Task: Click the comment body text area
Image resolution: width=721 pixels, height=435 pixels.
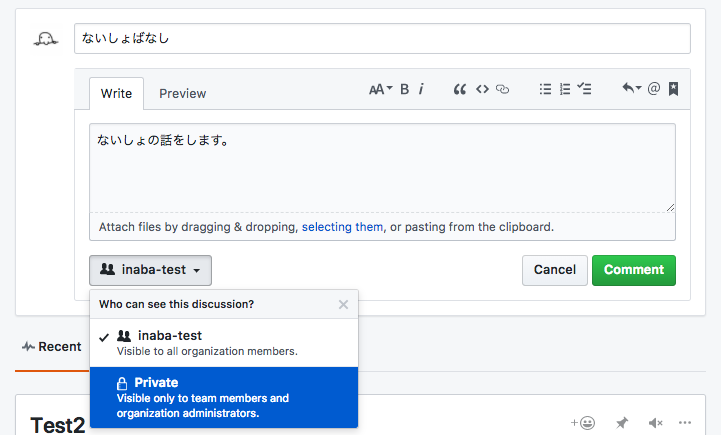Action: 382,168
